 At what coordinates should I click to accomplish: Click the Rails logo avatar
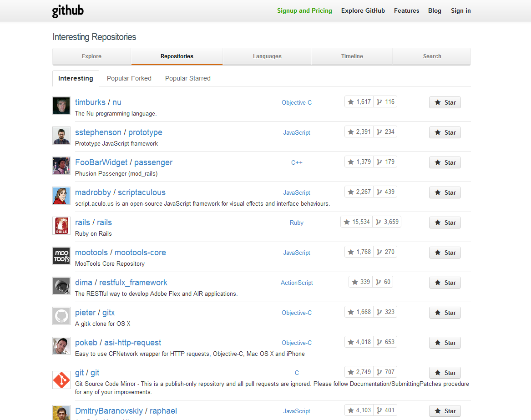(x=61, y=226)
